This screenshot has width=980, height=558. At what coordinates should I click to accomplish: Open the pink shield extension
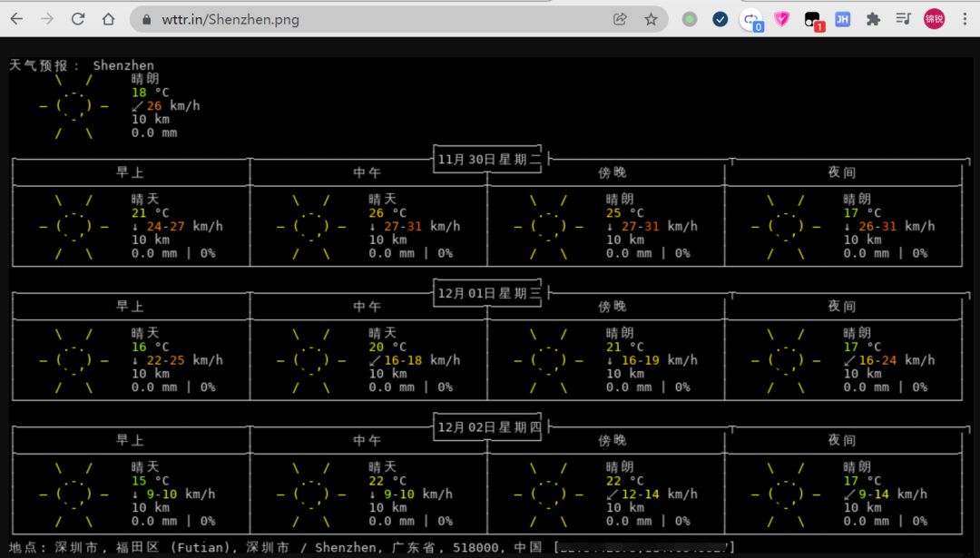[x=781, y=19]
